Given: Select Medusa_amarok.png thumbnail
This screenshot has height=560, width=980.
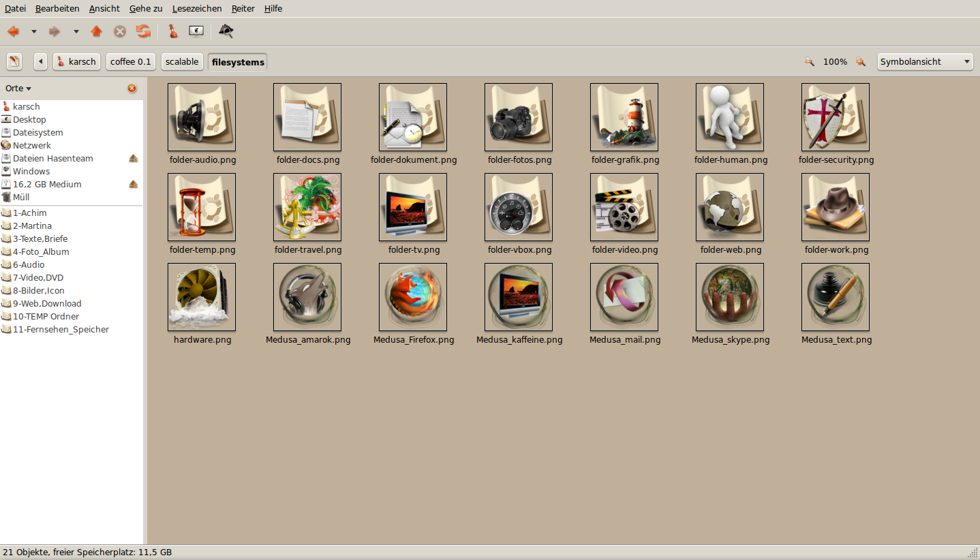Looking at the screenshot, I should [x=307, y=297].
